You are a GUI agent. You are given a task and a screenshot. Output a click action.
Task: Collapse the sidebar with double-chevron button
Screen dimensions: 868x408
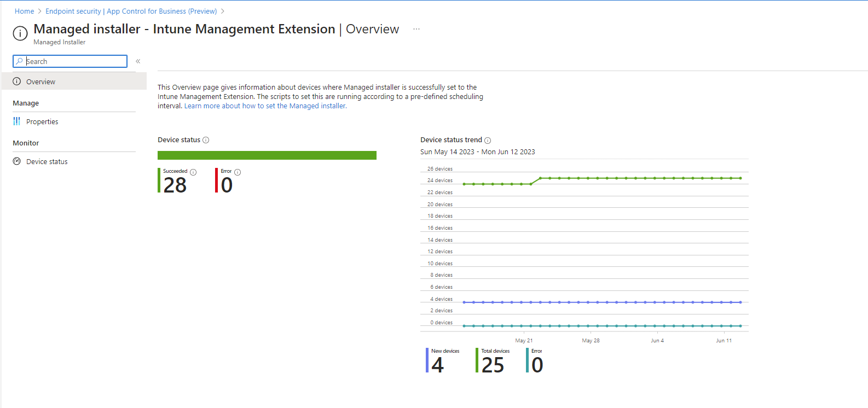tap(138, 61)
